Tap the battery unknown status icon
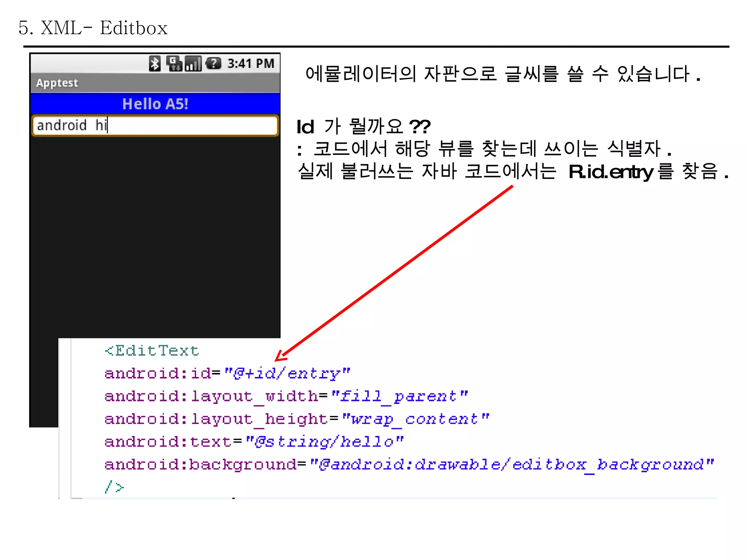Image resolution: width=747 pixels, height=560 pixels. [x=213, y=64]
